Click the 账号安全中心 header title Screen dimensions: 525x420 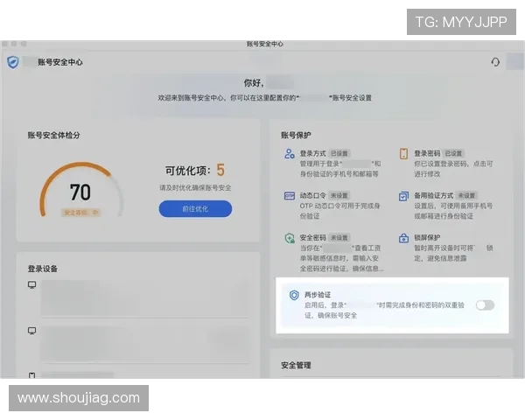pos(60,62)
